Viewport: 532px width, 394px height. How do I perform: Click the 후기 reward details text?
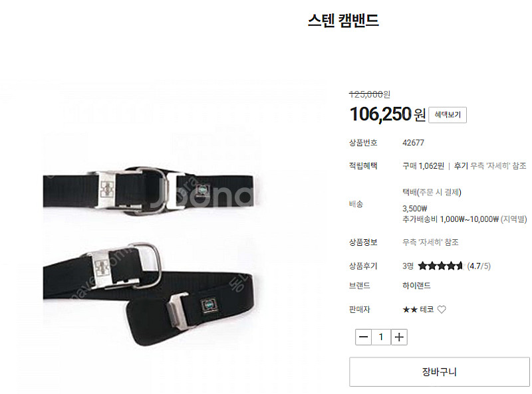pos(490,166)
